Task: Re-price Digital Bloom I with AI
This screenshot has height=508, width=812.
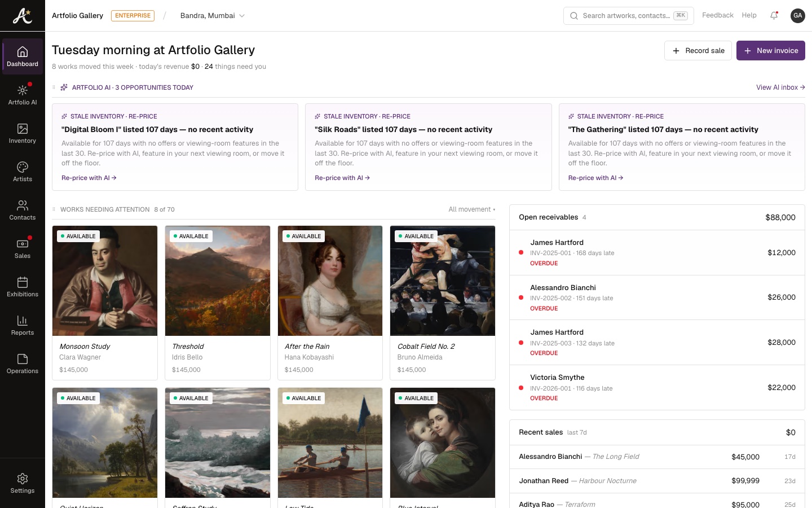Action: click(x=89, y=178)
